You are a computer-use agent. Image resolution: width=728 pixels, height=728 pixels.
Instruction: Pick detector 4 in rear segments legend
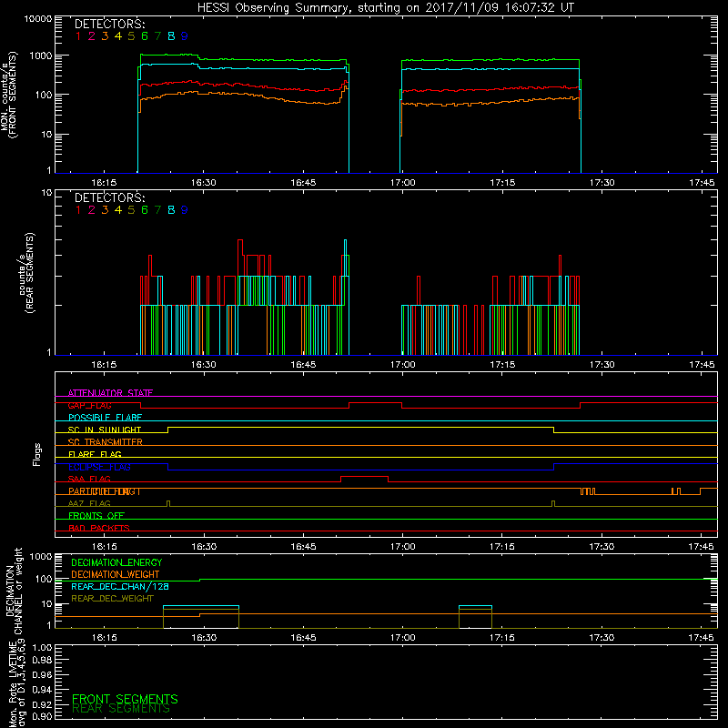[x=118, y=210]
